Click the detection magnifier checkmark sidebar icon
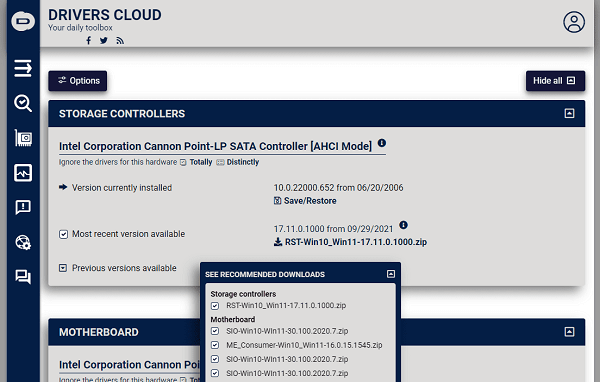The width and height of the screenshot is (600, 382). pyautogui.click(x=23, y=103)
